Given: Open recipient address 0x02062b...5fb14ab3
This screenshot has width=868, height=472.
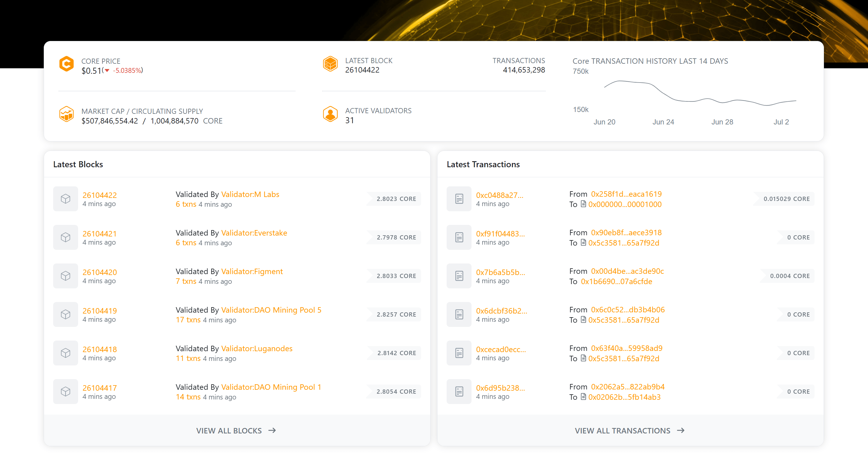Looking at the screenshot, I should click(x=624, y=397).
